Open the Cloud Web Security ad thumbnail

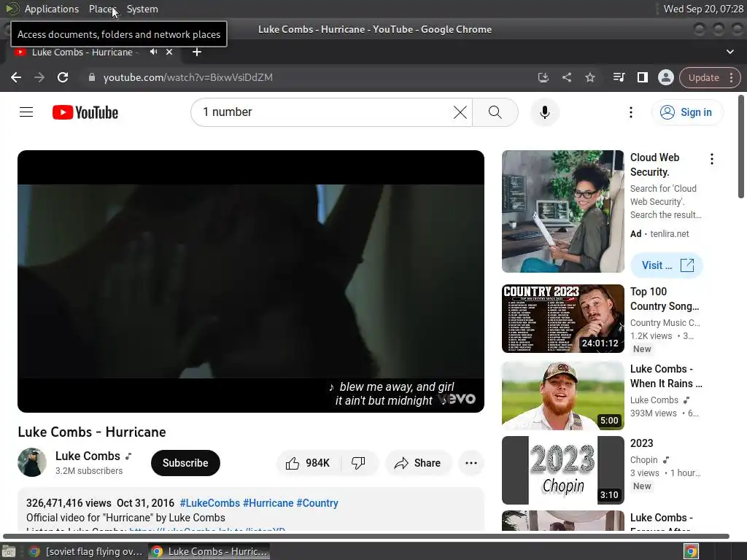pyautogui.click(x=562, y=211)
